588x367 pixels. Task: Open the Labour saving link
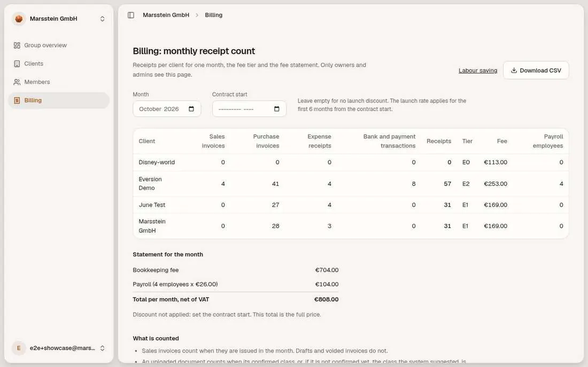pos(478,71)
